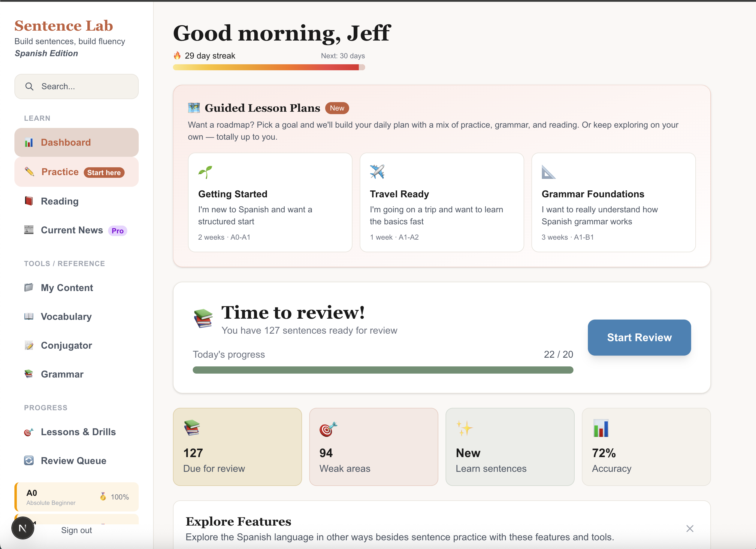
Task: Click the Today's progress green bar
Action: tap(383, 370)
